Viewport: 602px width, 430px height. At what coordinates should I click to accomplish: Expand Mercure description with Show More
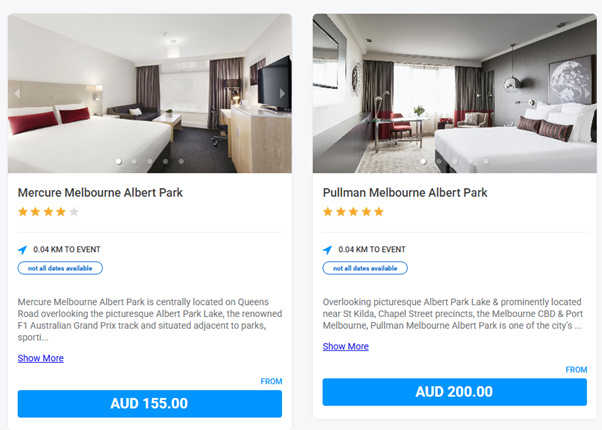pos(40,358)
